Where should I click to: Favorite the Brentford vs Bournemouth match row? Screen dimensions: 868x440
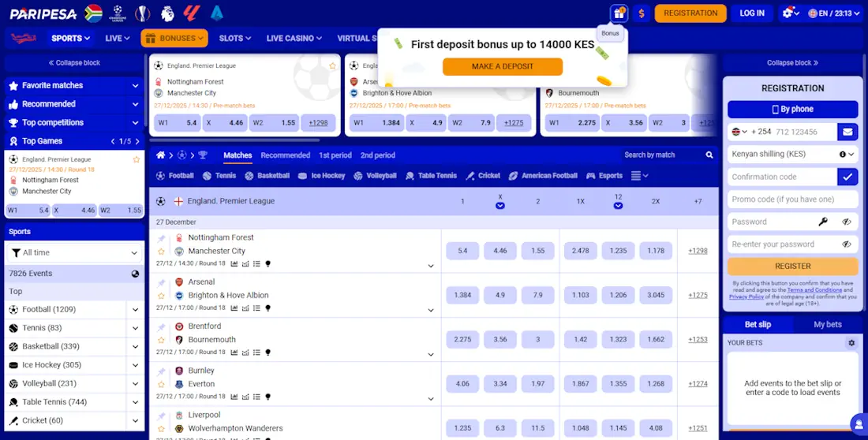click(x=161, y=340)
